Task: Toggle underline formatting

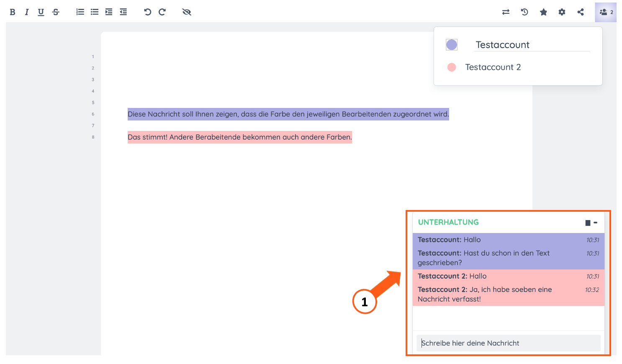Action: pyautogui.click(x=41, y=12)
